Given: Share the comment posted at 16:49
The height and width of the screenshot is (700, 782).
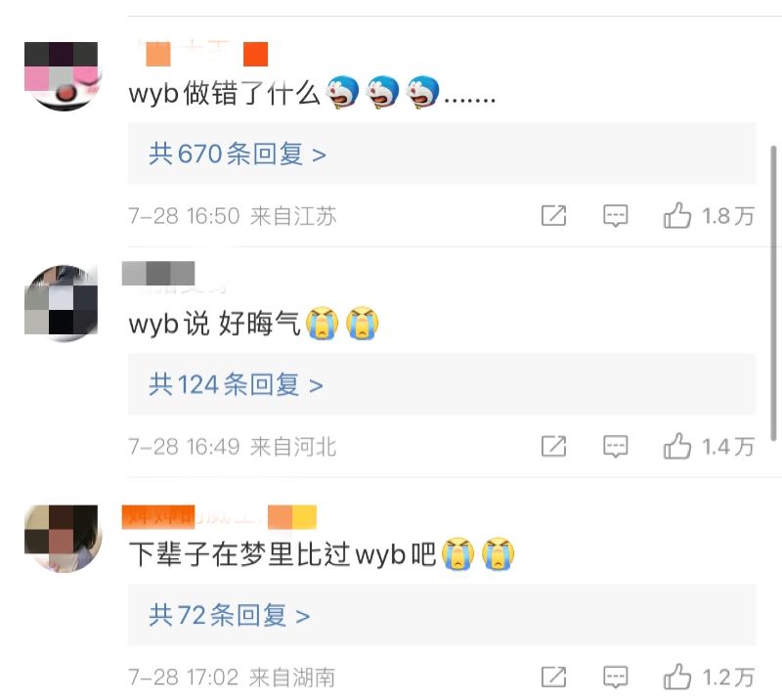Looking at the screenshot, I should pos(553,446).
